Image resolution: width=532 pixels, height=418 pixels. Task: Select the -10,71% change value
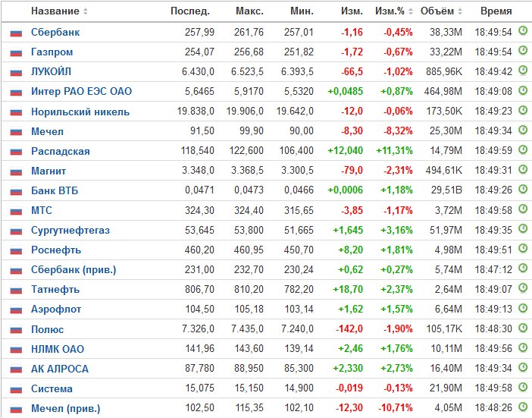coord(396,407)
